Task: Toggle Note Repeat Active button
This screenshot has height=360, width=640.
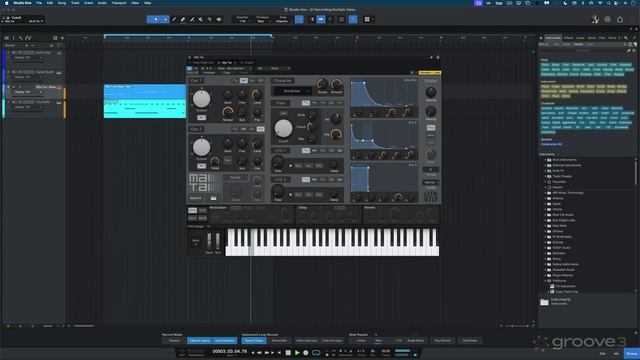Action: point(361,340)
